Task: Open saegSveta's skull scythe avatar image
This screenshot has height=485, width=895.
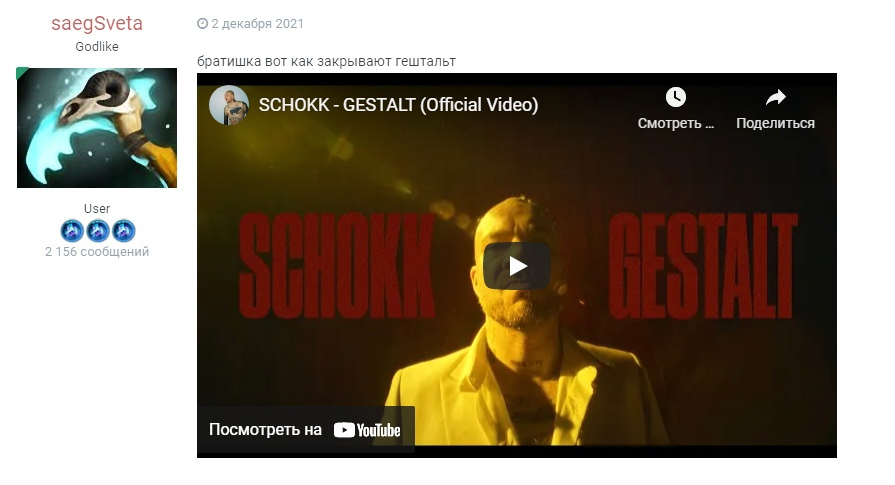Action: [97, 128]
